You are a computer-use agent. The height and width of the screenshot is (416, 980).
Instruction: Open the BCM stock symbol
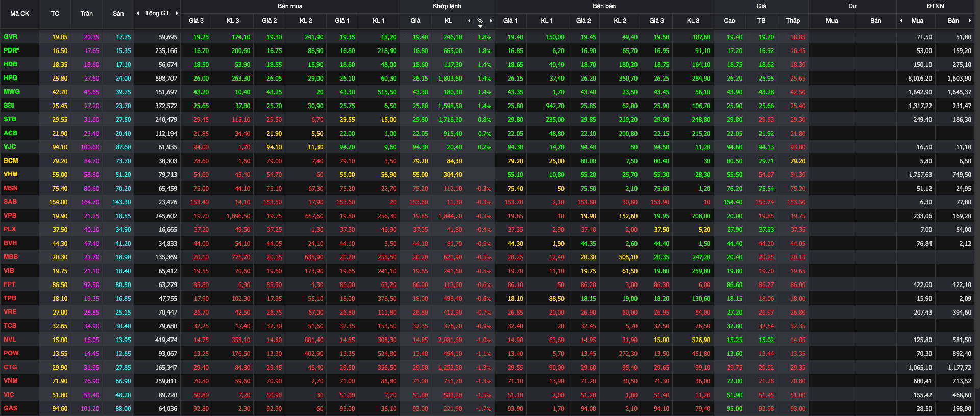click(x=11, y=161)
